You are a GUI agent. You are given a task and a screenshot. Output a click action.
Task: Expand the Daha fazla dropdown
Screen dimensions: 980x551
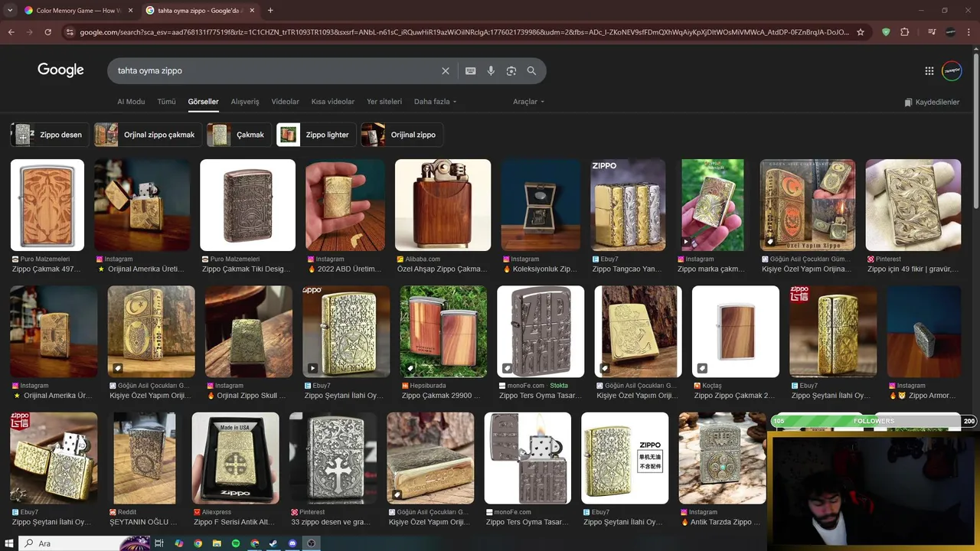(x=435, y=102)
